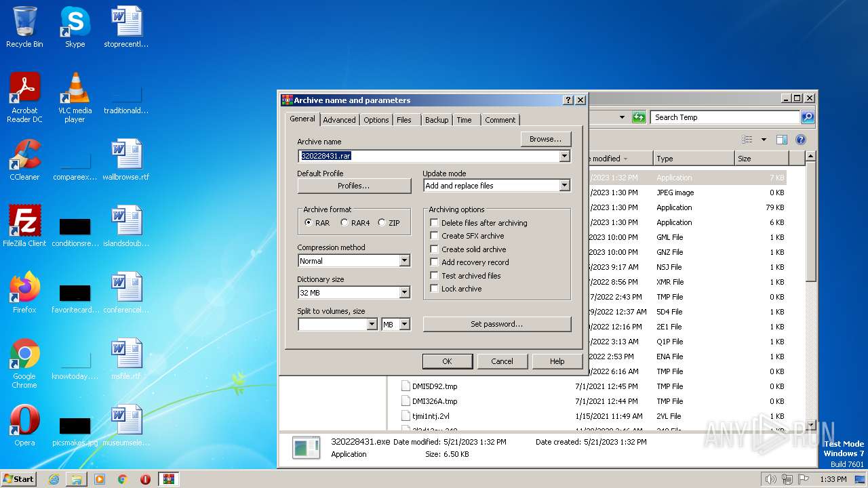Enable Delete files after archiving

tap(435, 223)
